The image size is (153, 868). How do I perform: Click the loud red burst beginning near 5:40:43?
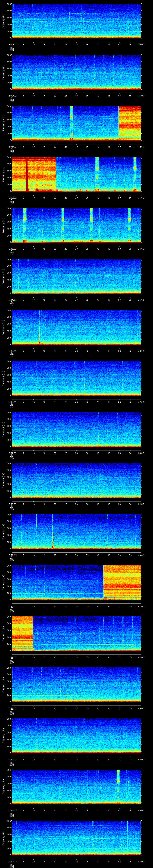(122, 583)
